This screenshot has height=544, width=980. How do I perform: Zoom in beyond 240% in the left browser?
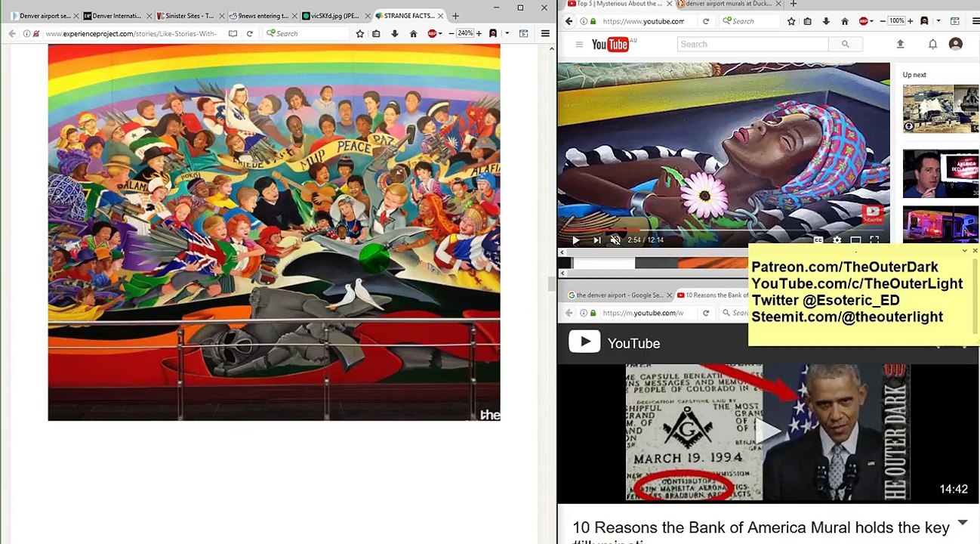coord(479,33)
